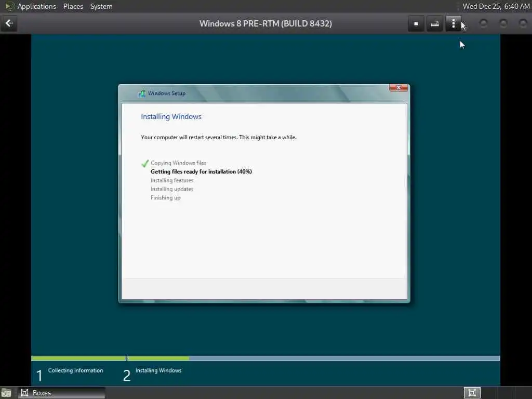Click the Windows Setup title bar text
Screen dimensions: 532x399
pos(167,94)
